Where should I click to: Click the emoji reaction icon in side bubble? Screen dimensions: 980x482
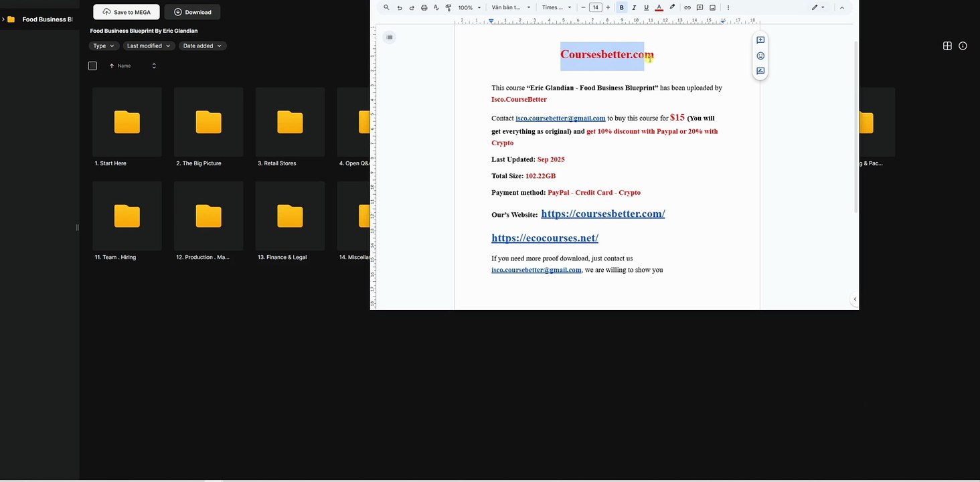760,56
